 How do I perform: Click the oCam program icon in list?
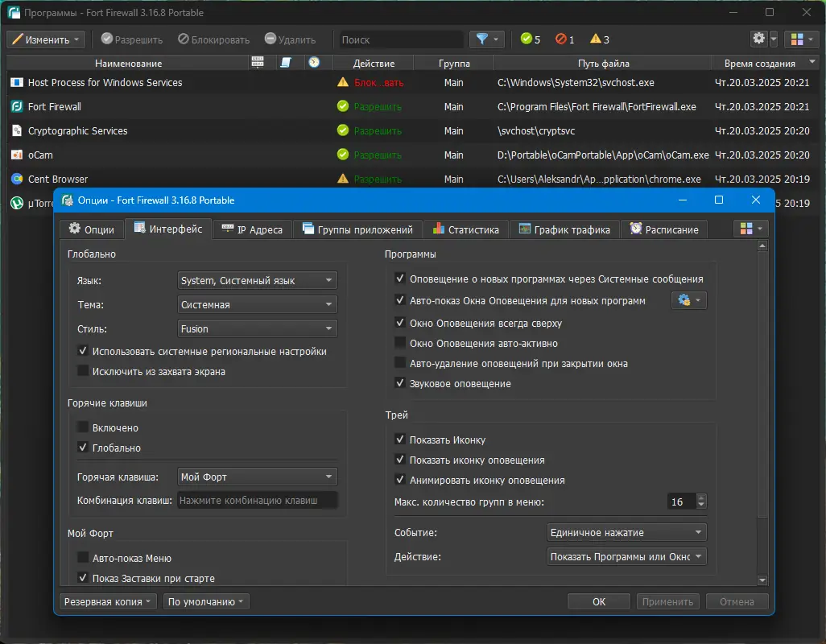click(x=17, y=155)
